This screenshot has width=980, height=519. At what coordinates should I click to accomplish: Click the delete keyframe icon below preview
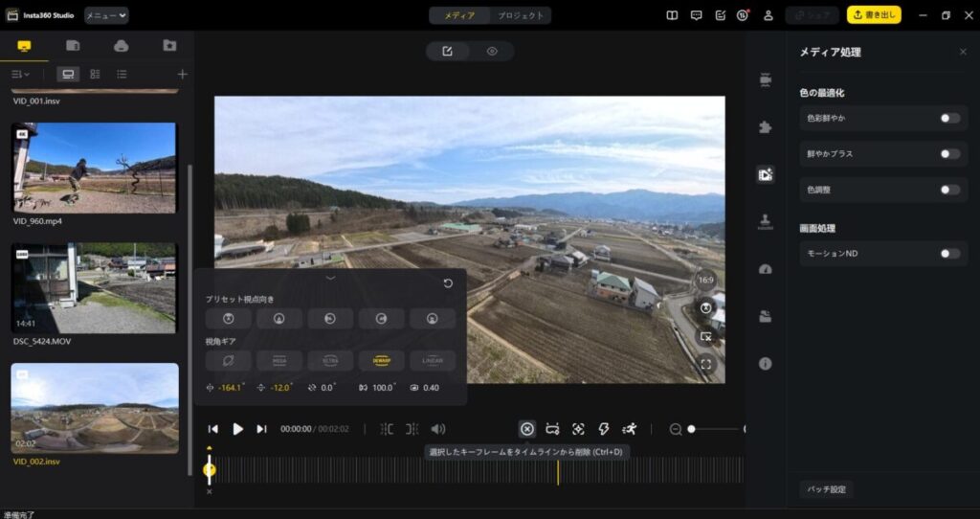tap(526, 429)
